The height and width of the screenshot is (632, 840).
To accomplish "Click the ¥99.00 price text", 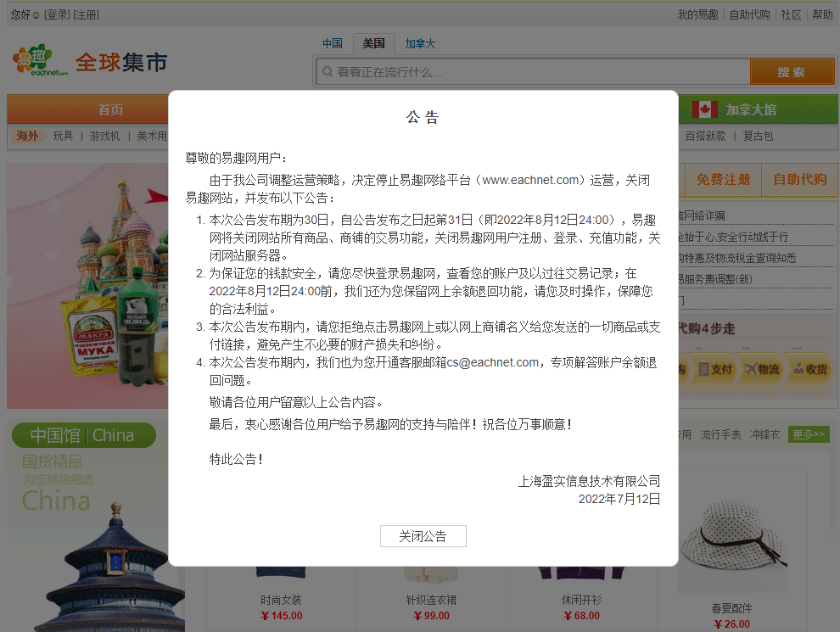I will (x=432, y=616).
